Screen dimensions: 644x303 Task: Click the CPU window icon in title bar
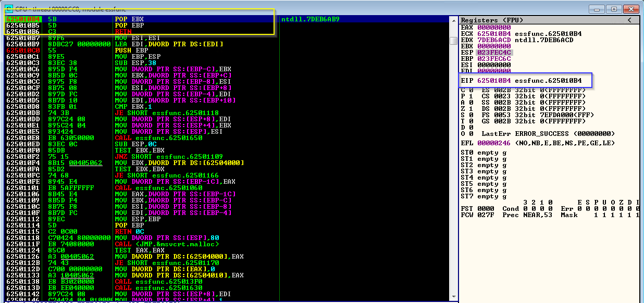[x=8, y=8]
